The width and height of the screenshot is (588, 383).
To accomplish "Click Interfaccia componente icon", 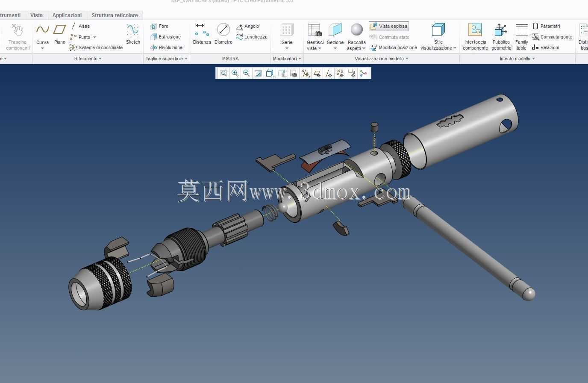I will (x=475, y=30).
